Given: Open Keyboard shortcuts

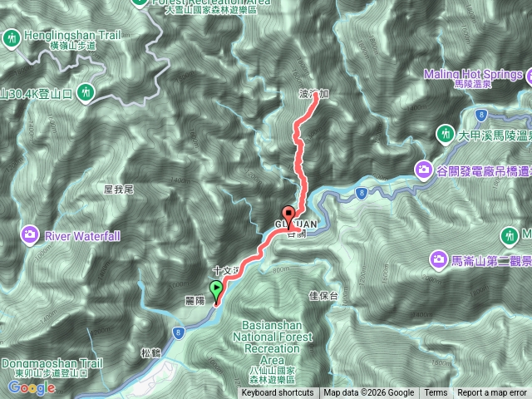Looking at the screenshot, I should (278, 393).
